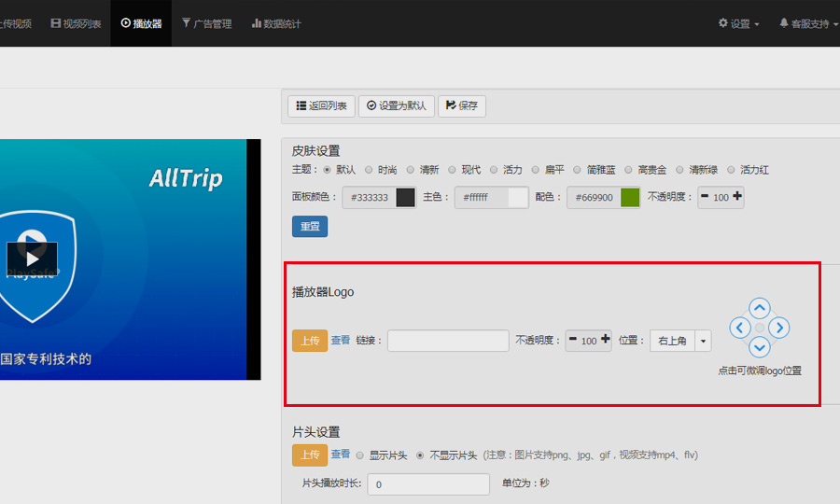Choose the 活力红 theme option
The image size is (840, 504).
[732, 170]
